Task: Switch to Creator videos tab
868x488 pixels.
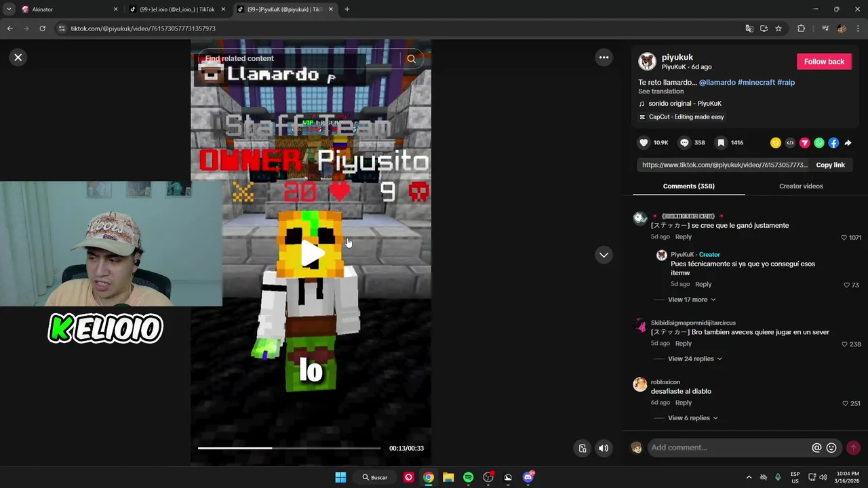Action: click(801, 186)
